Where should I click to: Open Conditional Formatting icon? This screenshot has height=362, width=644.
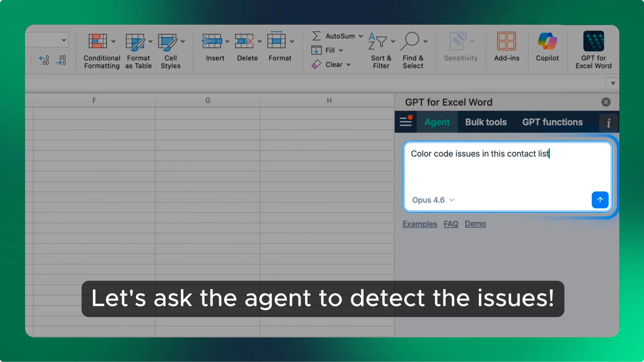pyautogui.click(x=98, y=41)
